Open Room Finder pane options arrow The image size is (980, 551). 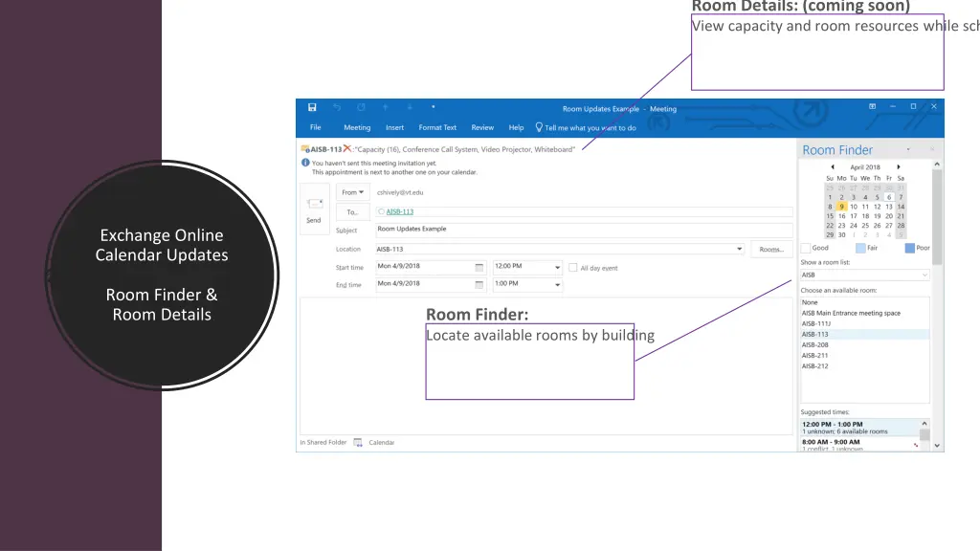click(908, 149)
